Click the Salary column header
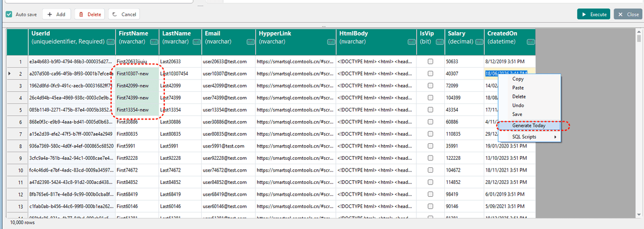 coord(465,42)
